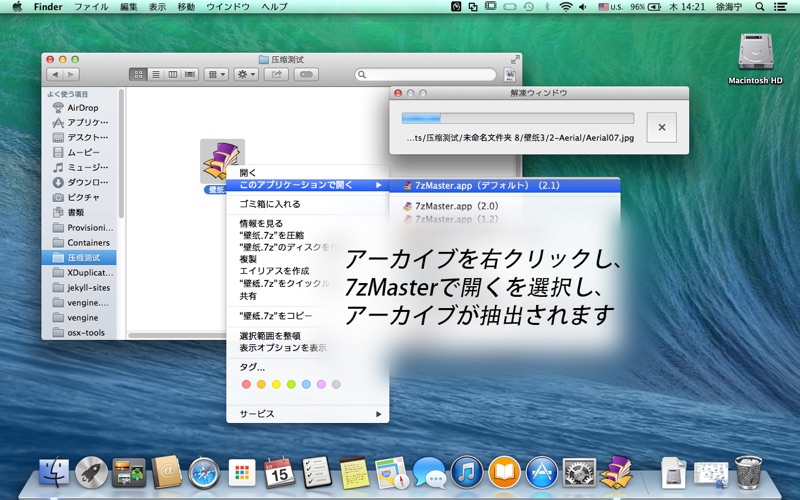Open Messages speech bubble icon
The height and width of the screenshot is (500, 800).
click(x=429, y=473)
